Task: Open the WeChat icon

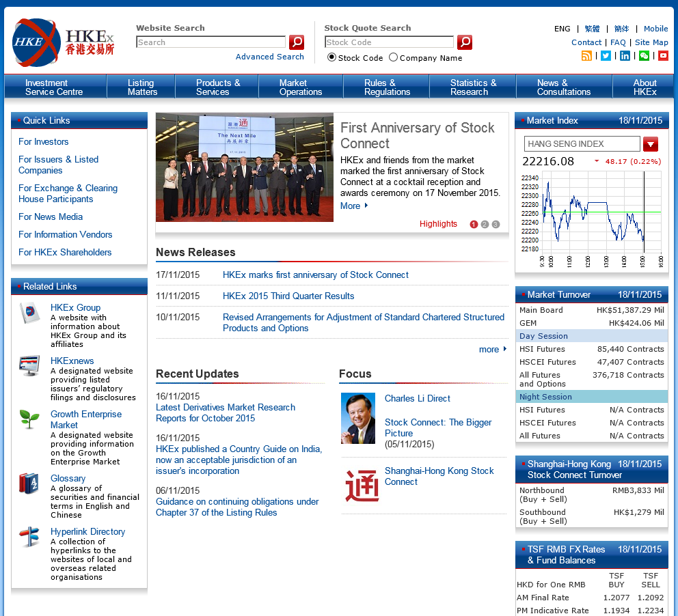Action: tap(644, 56)
